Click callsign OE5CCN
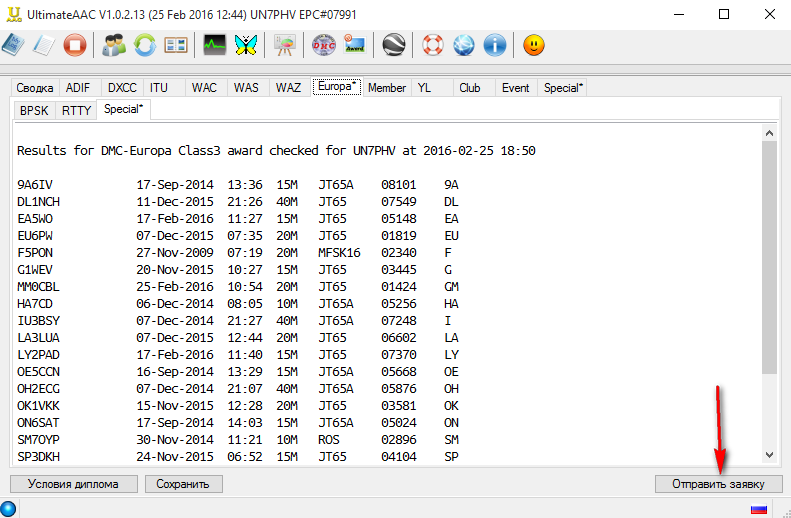The image size is (791, 518). 38,372
